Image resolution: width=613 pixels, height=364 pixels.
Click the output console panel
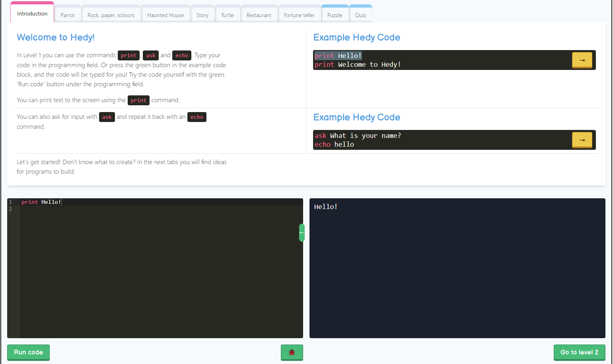(x=457, y=268)
